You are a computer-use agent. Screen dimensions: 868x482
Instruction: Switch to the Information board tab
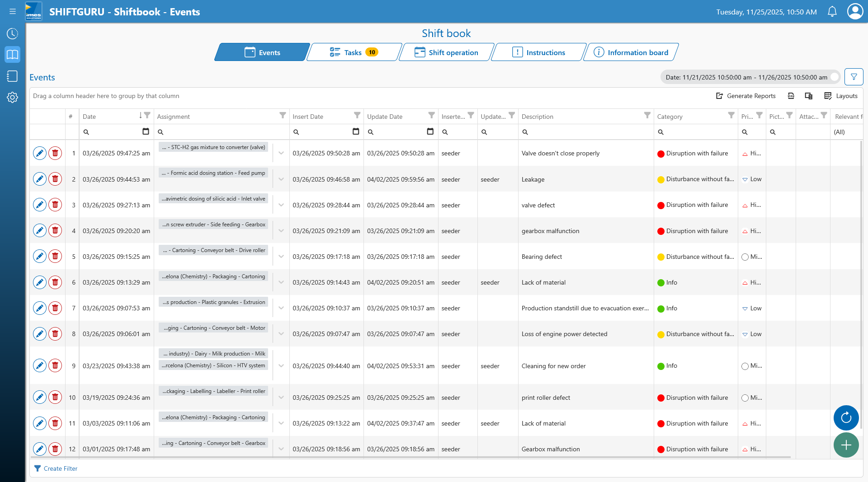[x=631, y=52]
